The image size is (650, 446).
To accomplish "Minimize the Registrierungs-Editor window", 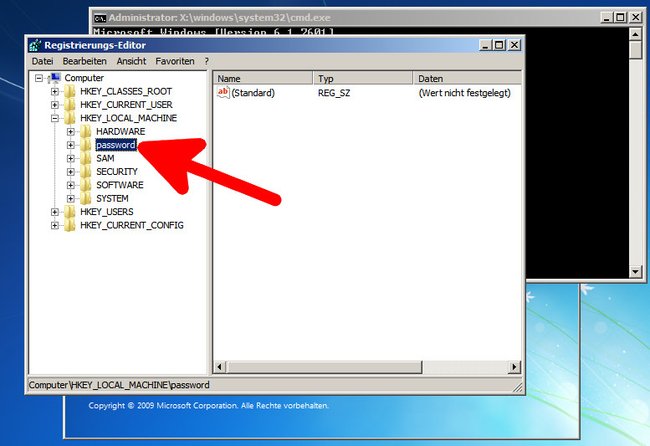I will click(486, 45).
